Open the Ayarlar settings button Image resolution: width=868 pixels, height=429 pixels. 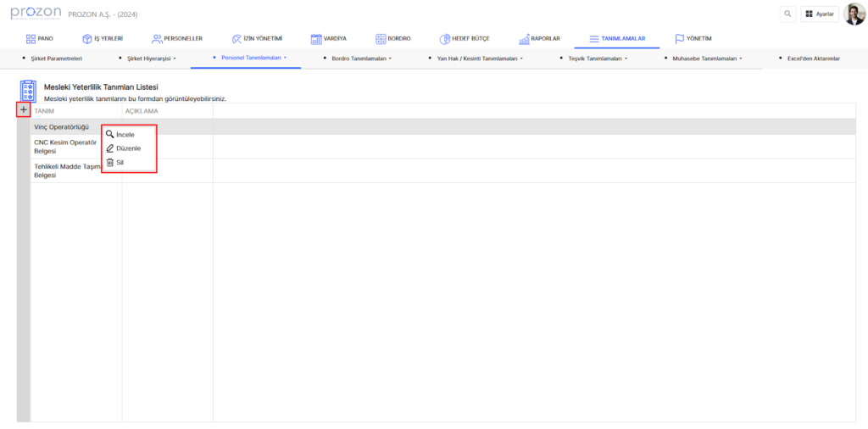[820, 14]
